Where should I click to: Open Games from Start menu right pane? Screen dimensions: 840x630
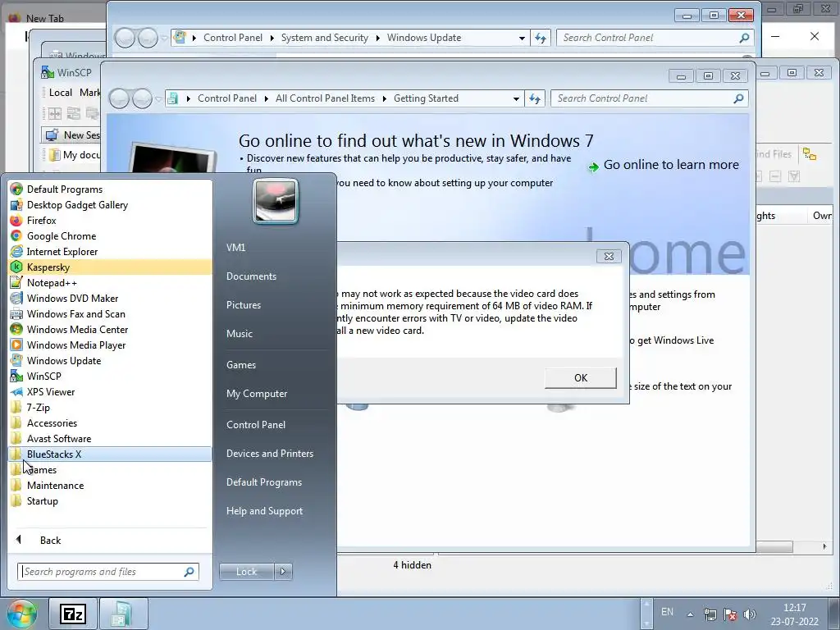click(x=241, y=365)
